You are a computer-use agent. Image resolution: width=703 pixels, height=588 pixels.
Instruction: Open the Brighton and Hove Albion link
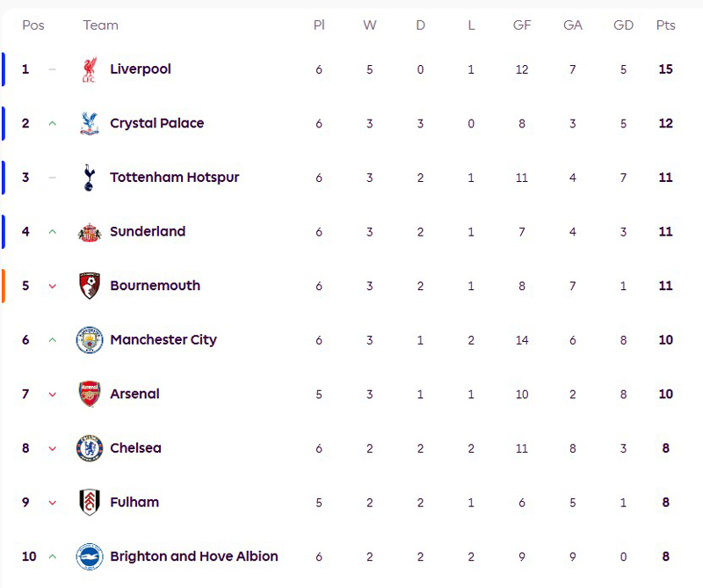(x=193, y=556)
